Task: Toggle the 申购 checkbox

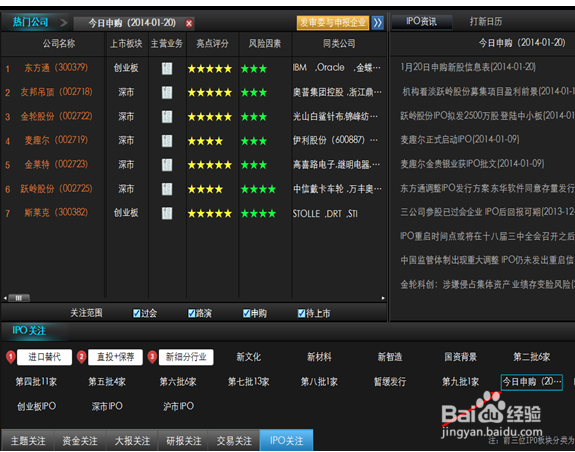Action: tap(246, 313)
